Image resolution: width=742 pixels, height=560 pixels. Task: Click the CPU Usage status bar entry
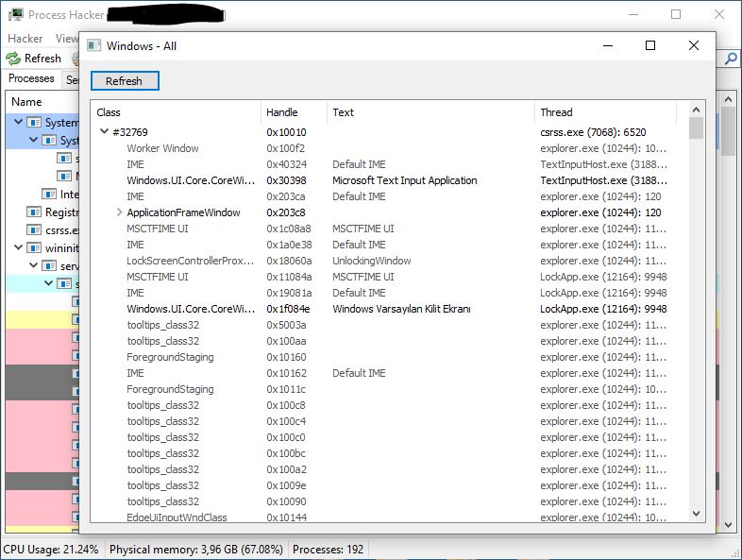pos(51,550)
